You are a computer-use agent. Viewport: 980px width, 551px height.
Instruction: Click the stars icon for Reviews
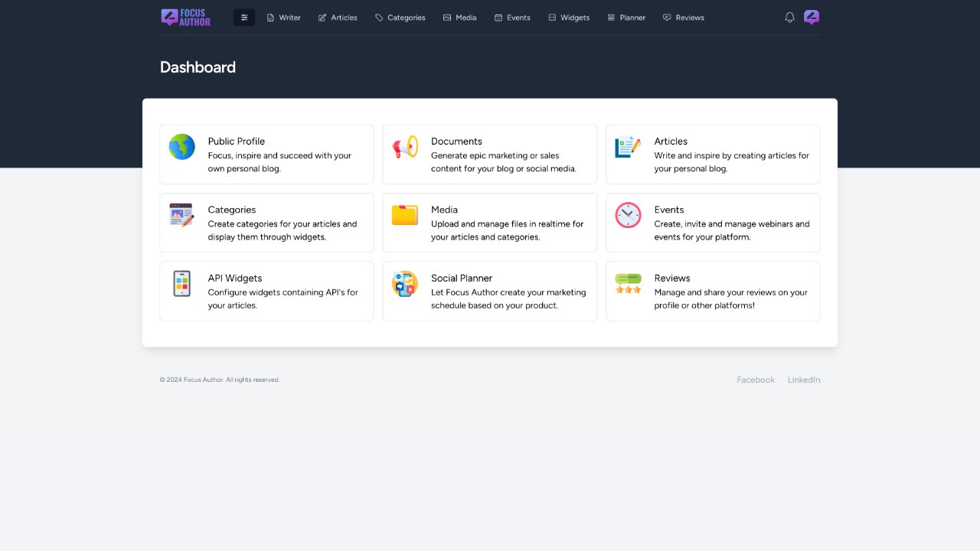click(x=628, y=284)
